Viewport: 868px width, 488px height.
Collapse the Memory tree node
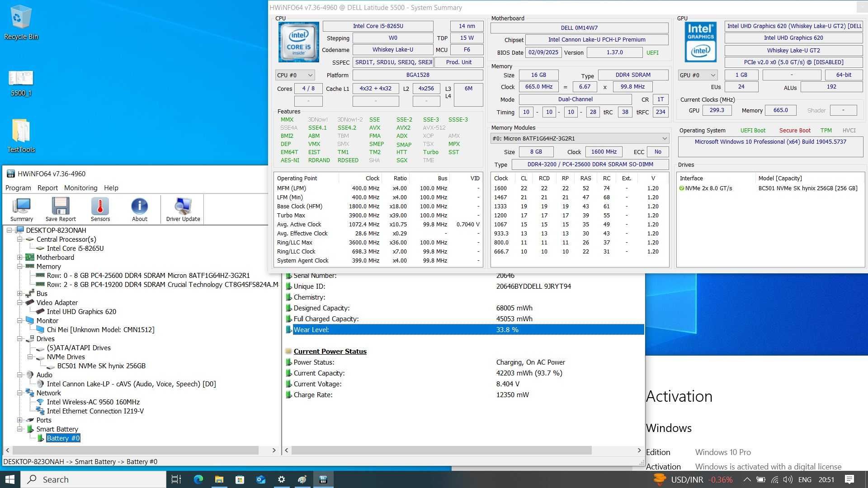click(x=20, y=266)
